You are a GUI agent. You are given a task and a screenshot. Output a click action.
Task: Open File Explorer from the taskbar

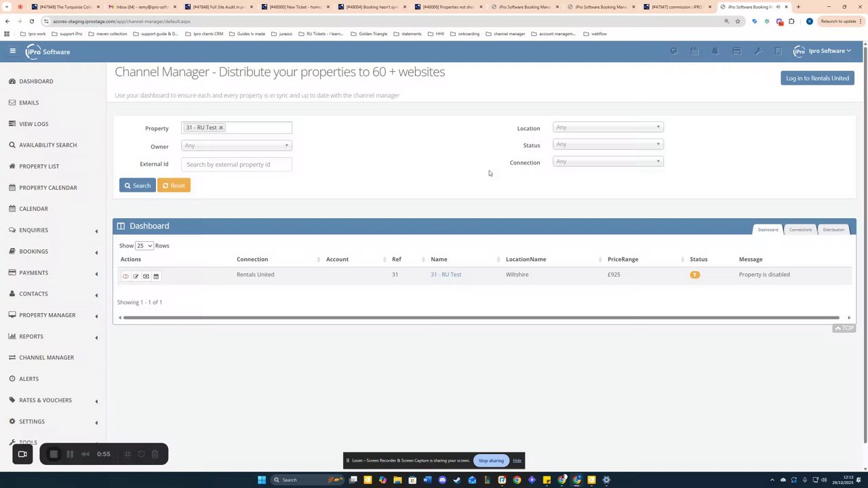pos(397,480)
